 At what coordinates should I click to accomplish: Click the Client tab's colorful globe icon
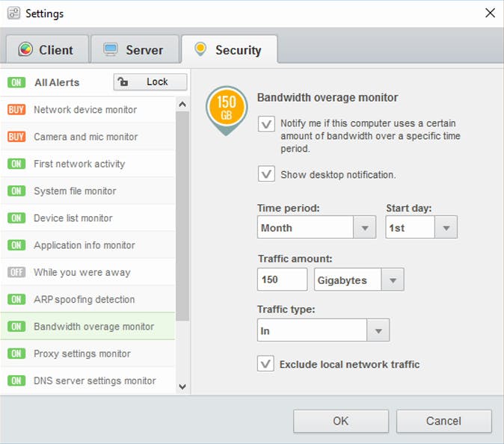coord(25,50)
